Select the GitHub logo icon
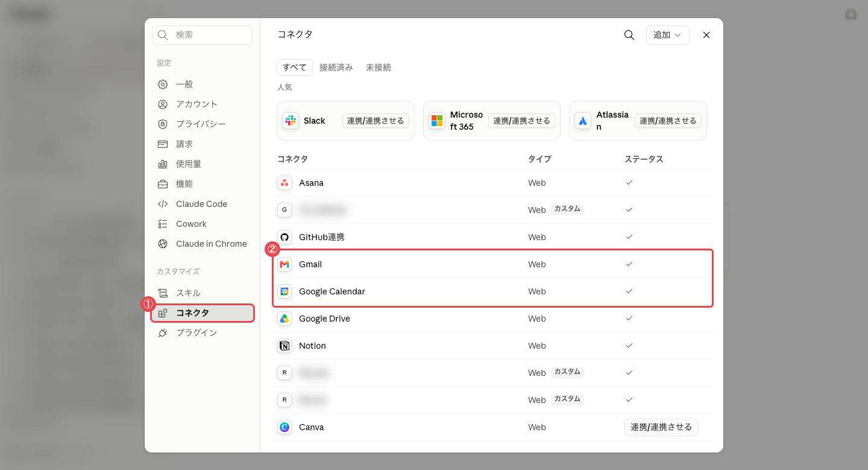Viewport: 868px width, 470px height. point(285,237)
